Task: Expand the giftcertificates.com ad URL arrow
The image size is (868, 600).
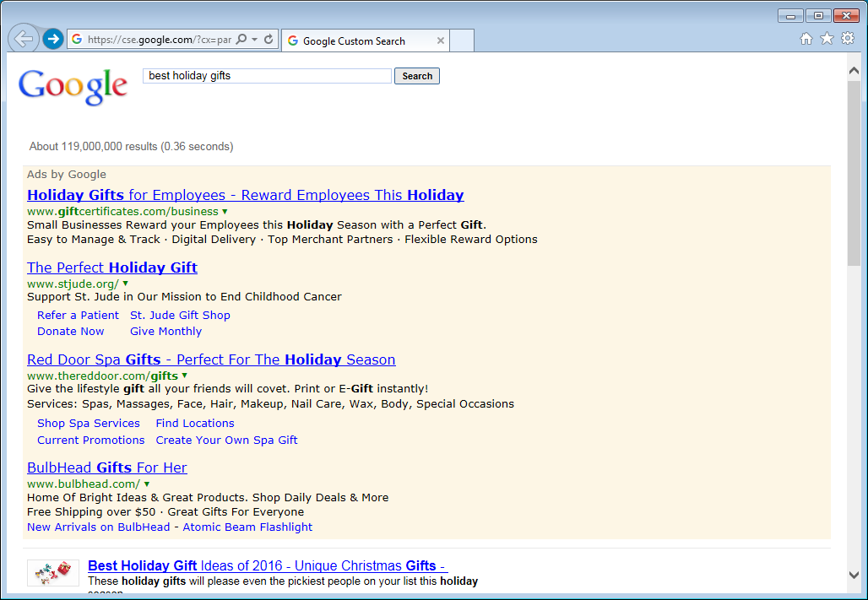Action: pos(225,212)
